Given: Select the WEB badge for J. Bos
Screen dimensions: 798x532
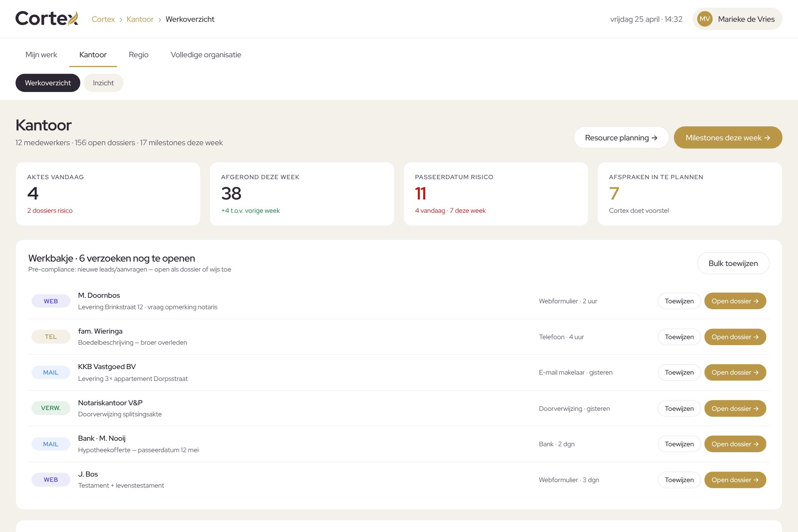Looking at the screenshot, I should 51,480.
